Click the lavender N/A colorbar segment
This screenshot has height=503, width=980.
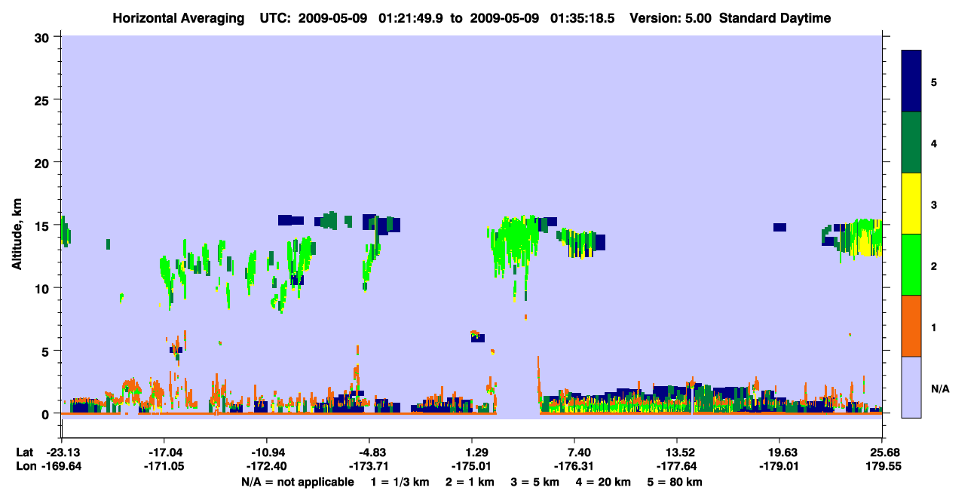coord(911,387)
